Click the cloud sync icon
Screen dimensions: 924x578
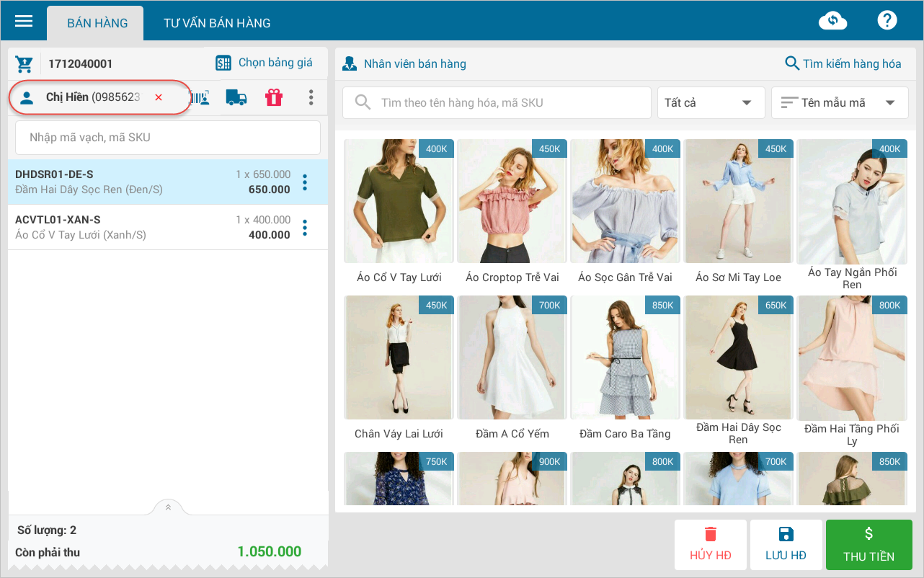[832, 21]
